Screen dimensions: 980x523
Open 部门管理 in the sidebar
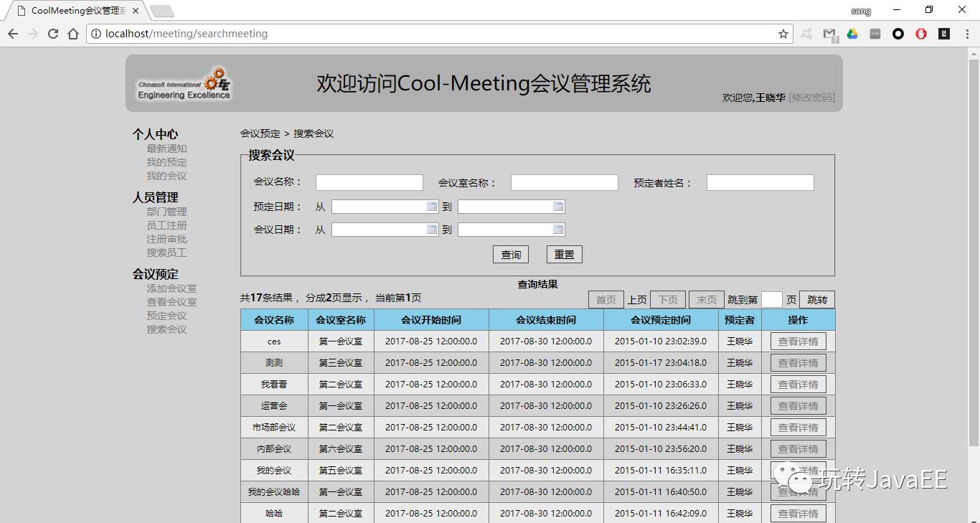pyautogui.click(x=166, y=212)
